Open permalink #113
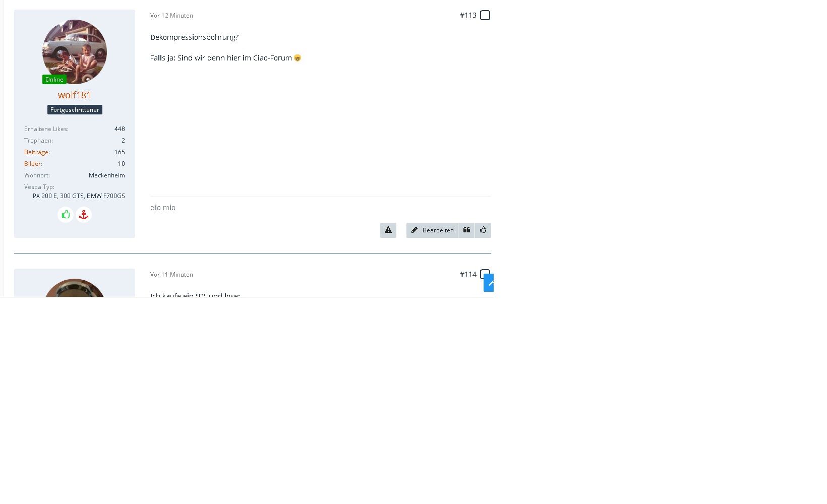Viewport: 827px width, 504px height. (468, 15)
